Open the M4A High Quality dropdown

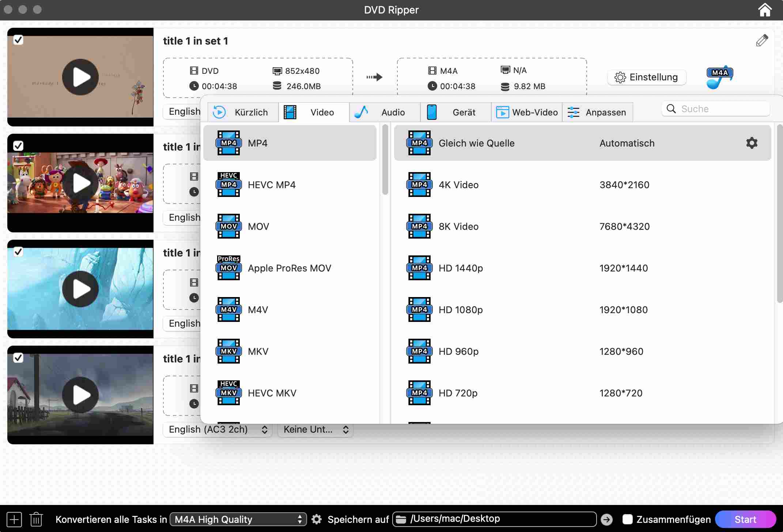coord(238,519)
